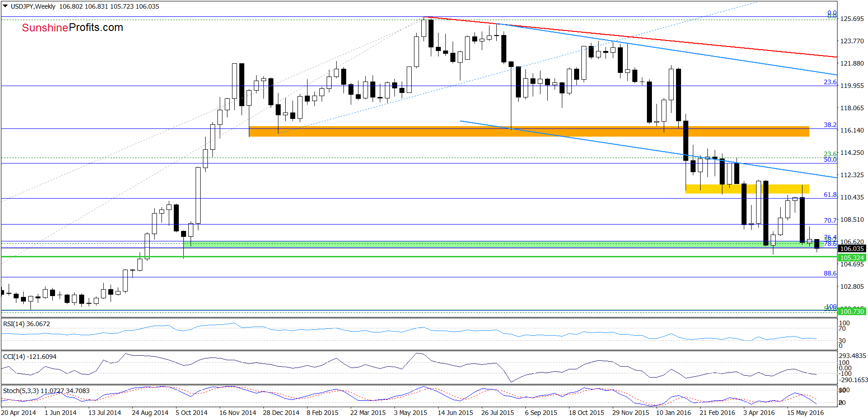Click the green price label 100.730
The height and width of the screenshot is (419, 868).
(x=852, y=312)
